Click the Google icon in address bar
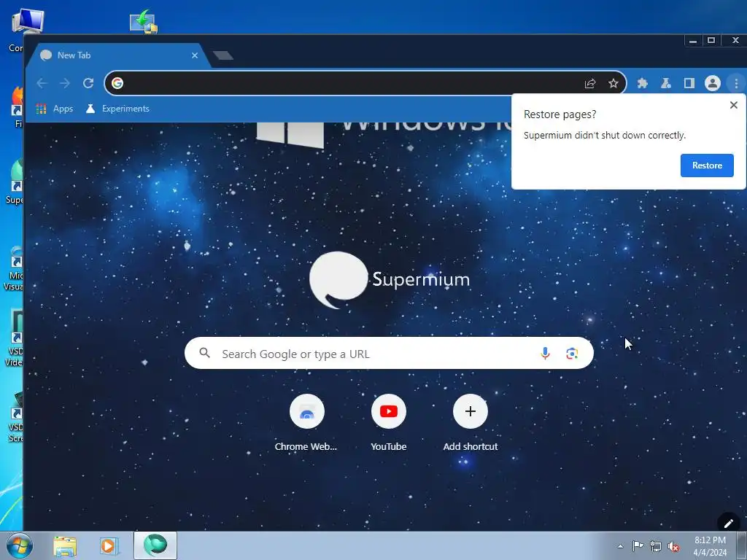 pyautogui.click(x=117, y=83)
